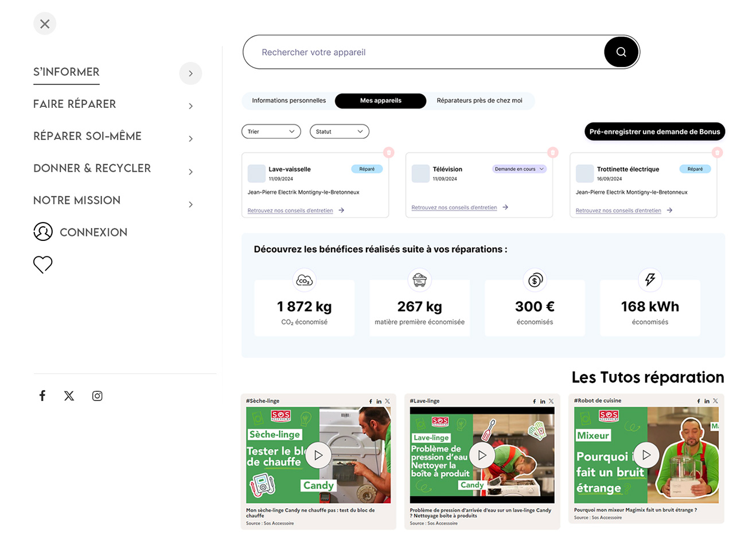Play the Mixeur bruit étrange video
756x545 pixels.
click(646, 455)
